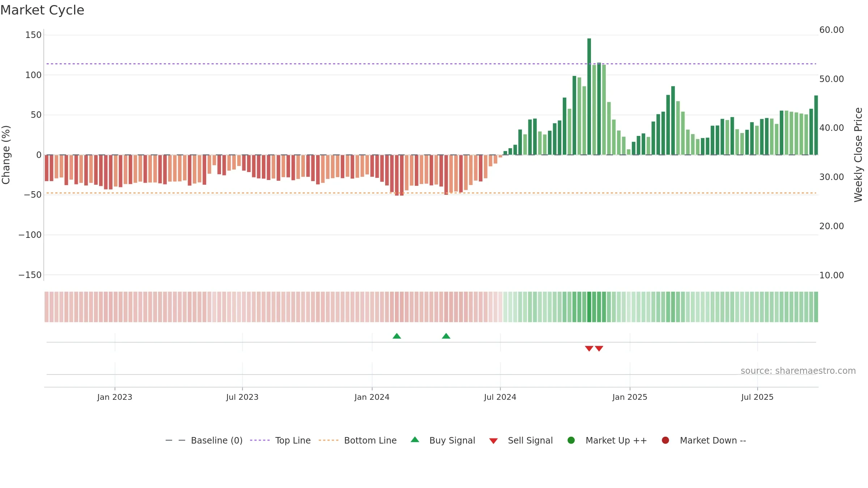The image size is (868, 488).
Task: Click the Market Cycle chart title
Action: tap(42, 10)
